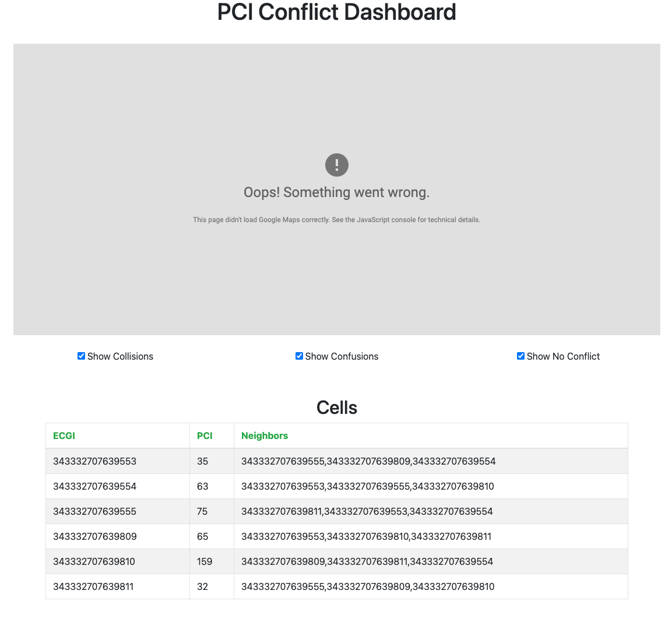Click the neighbors list of 343332707639554
The width and height of the screenshot is (672, 636).
tap(367, 486)
